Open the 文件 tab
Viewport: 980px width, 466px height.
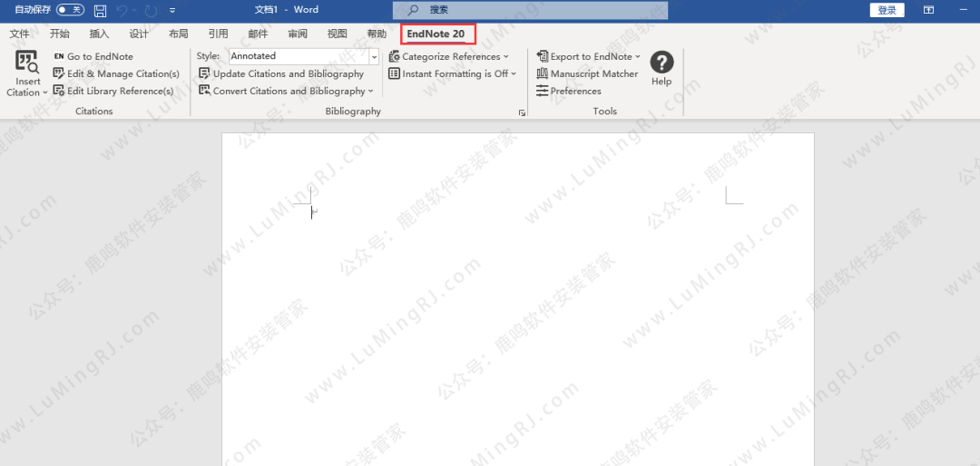19,34
